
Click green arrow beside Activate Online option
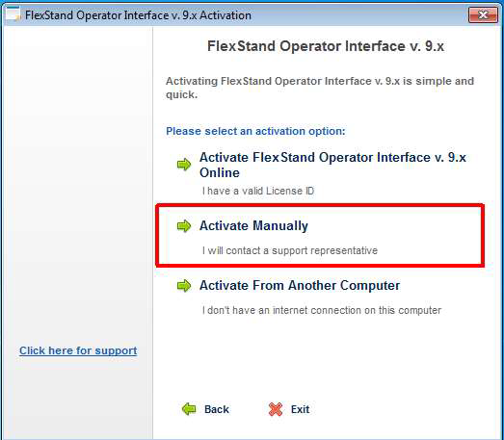coord(184,165)
